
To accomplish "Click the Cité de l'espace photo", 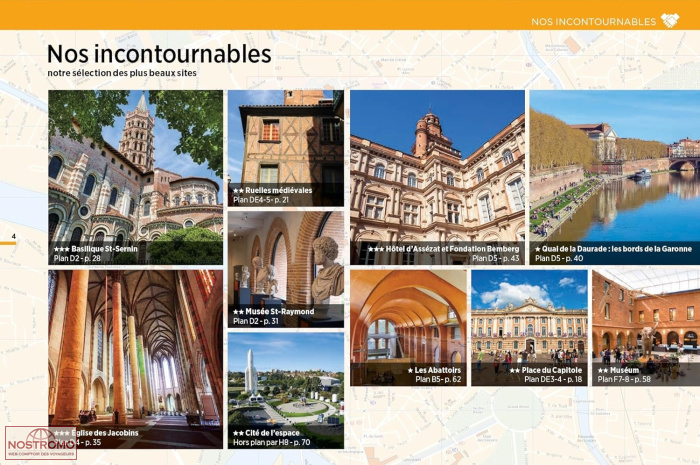I will 286,390.
